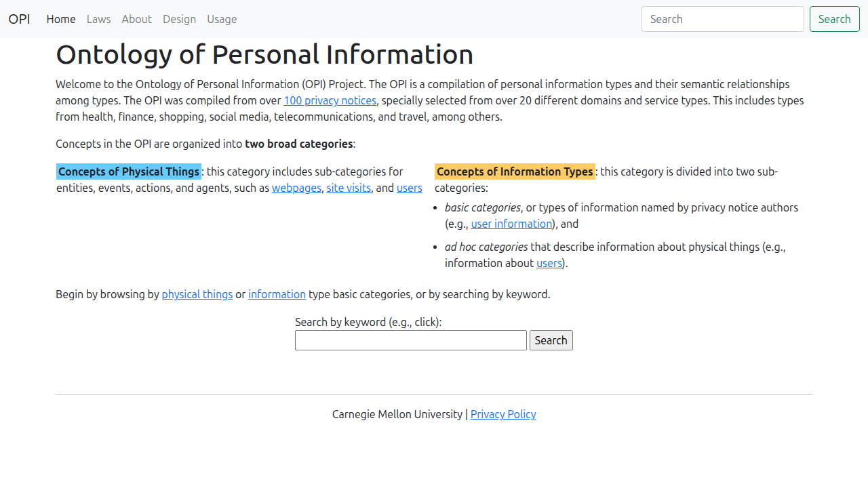Follow the '100 privacy notices' link
Image resolution: width=868 pixels, height=488 pixels.
[x=330, y=100]
